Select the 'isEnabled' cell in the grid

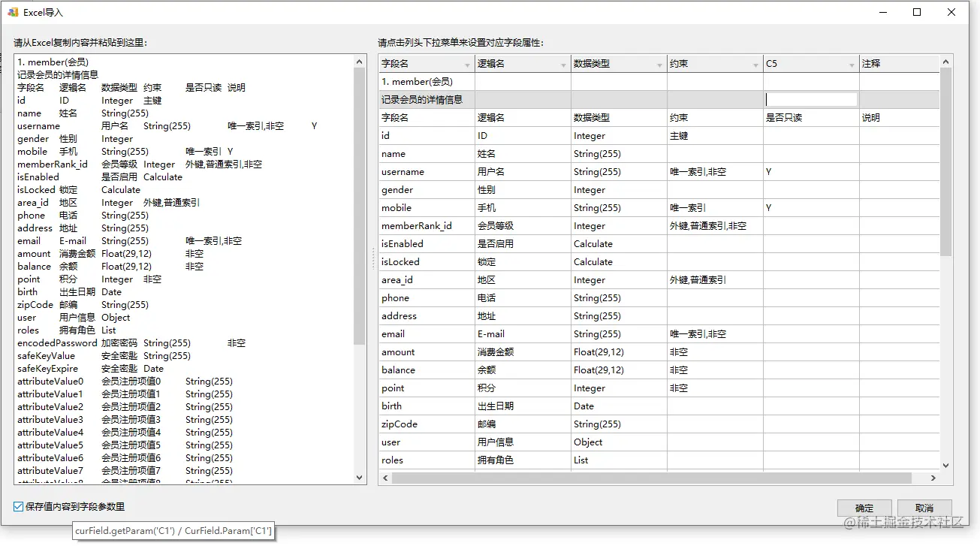(x=427, y=243)
